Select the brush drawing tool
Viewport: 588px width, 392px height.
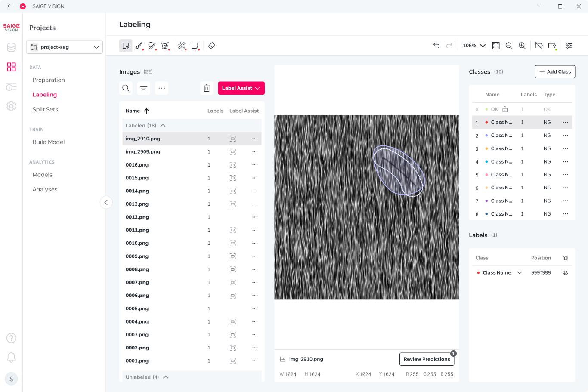(139, 46)
